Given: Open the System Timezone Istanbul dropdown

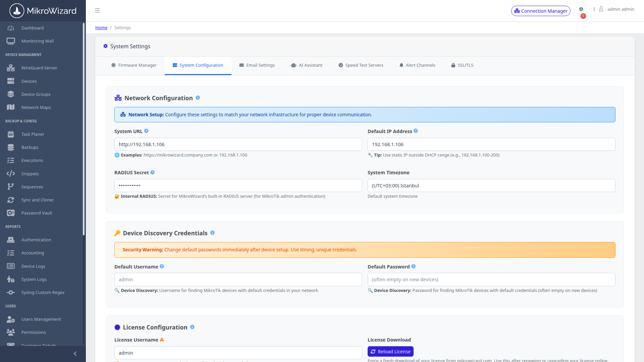Looking at the screenshot, I should 491,186.
